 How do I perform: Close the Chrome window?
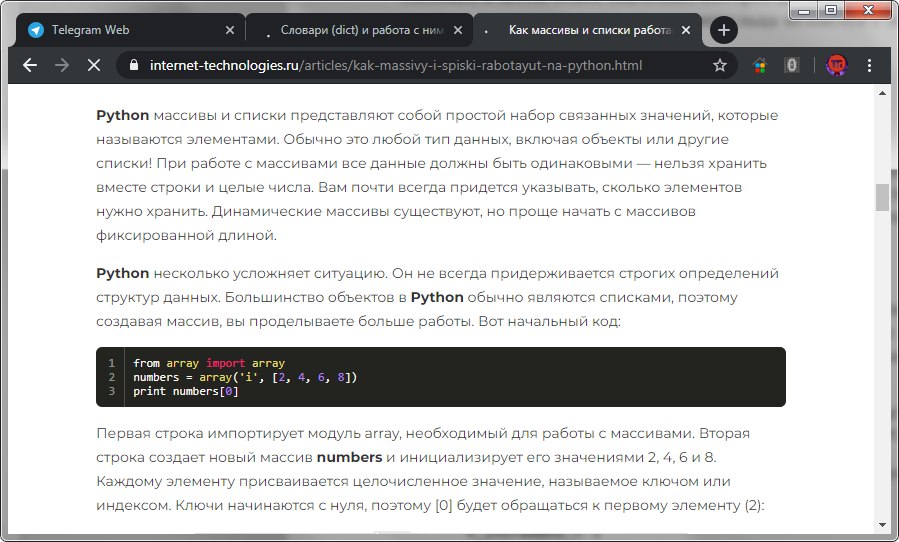pos(868,10)
